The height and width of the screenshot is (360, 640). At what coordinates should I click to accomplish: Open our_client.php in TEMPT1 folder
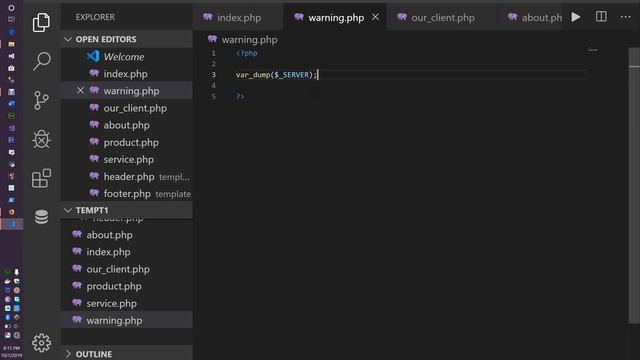127,269
